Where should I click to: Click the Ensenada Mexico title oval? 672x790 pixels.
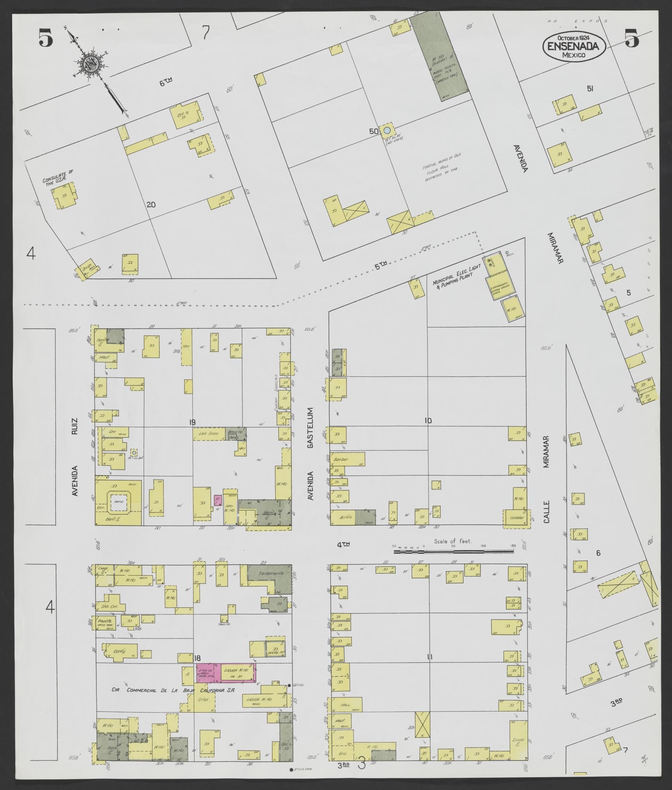pos(574,47)
